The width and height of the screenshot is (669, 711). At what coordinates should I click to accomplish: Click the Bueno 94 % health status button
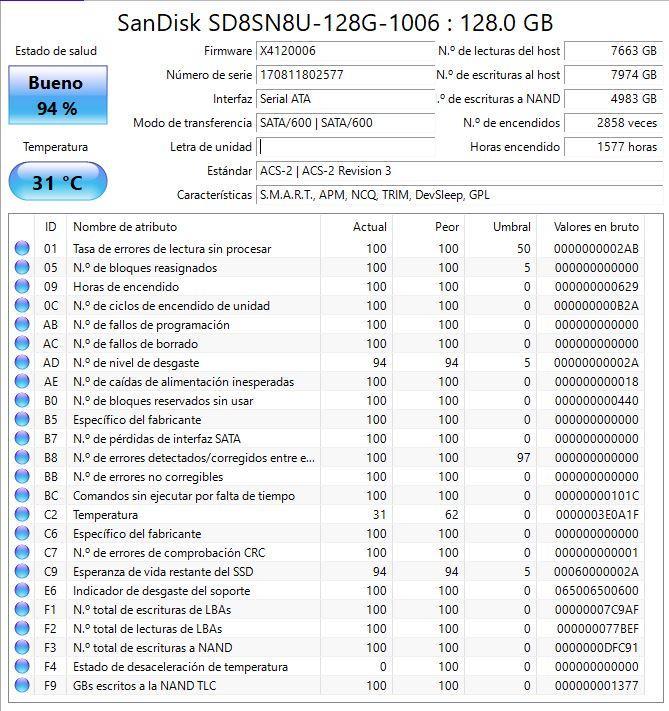(58, 95)
